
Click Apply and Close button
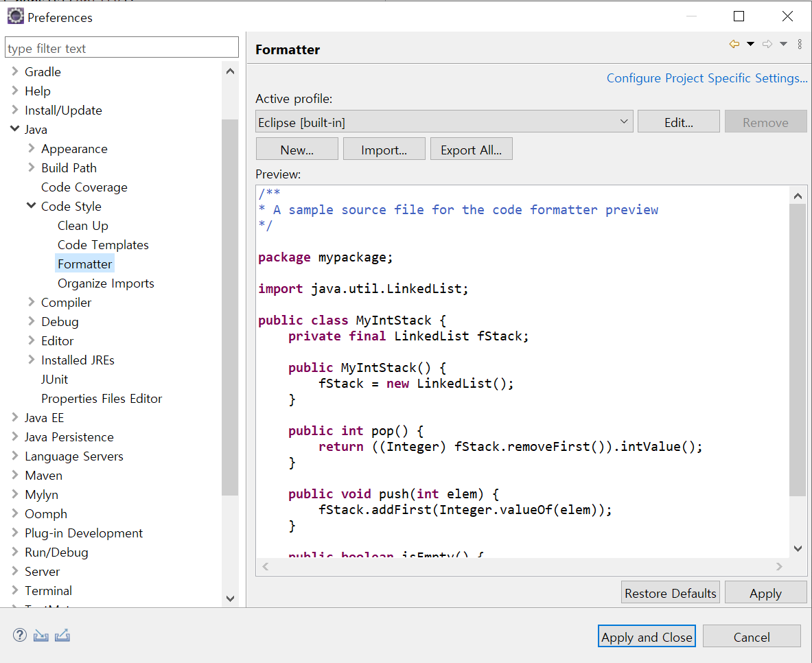point(647,637)
